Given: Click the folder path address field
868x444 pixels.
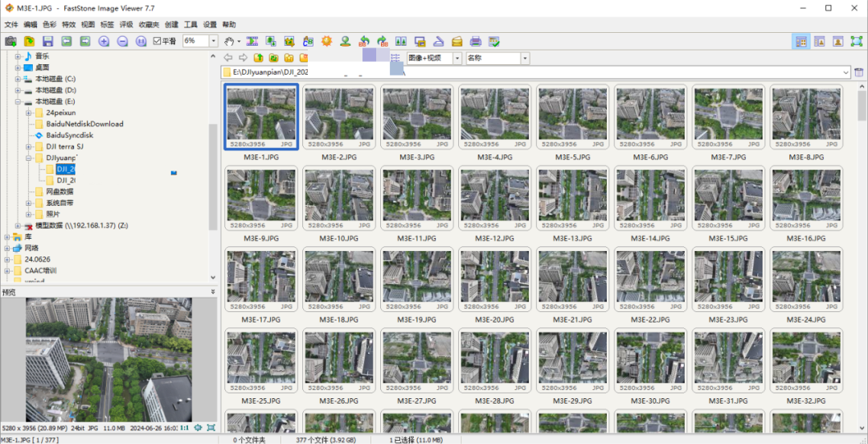Looking at the screenshot, I should click(536, 72).
